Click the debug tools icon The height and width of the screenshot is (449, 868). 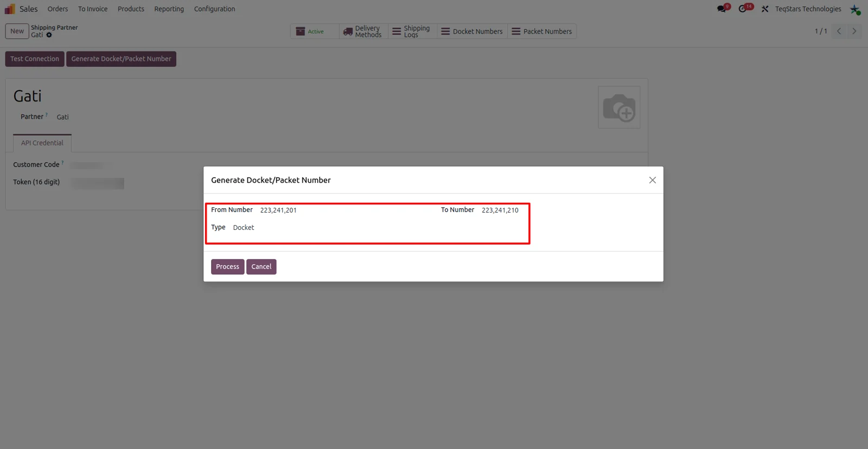[x=765, y=9]
